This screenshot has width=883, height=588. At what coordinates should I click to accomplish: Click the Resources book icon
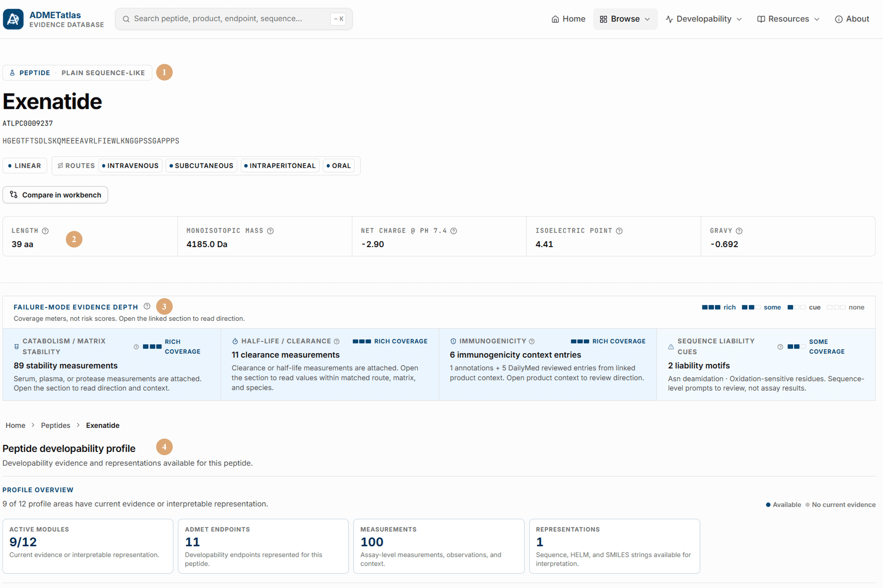coord(761,19)
